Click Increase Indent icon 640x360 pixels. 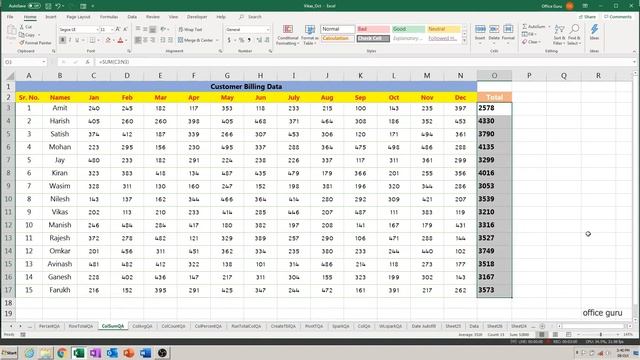point(171,40)
